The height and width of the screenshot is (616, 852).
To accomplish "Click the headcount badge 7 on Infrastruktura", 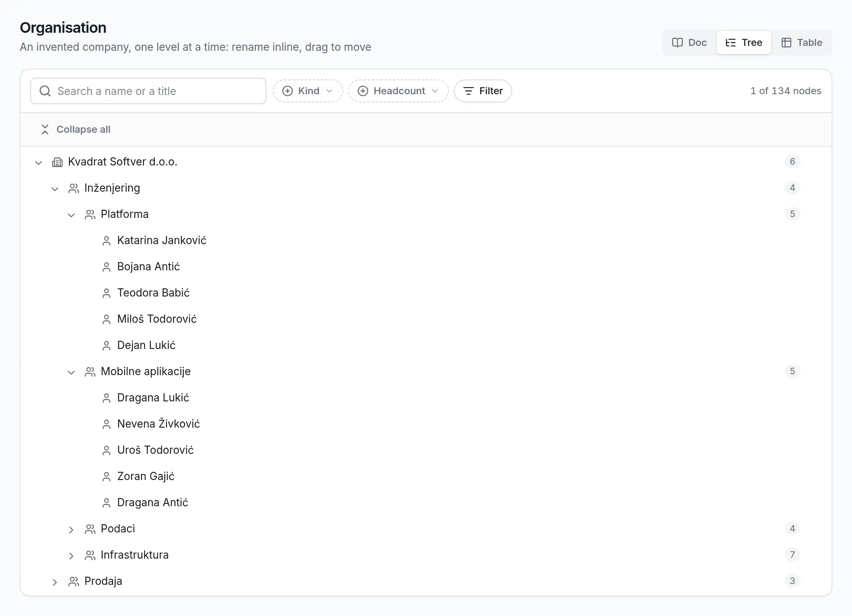I will 792,555.
